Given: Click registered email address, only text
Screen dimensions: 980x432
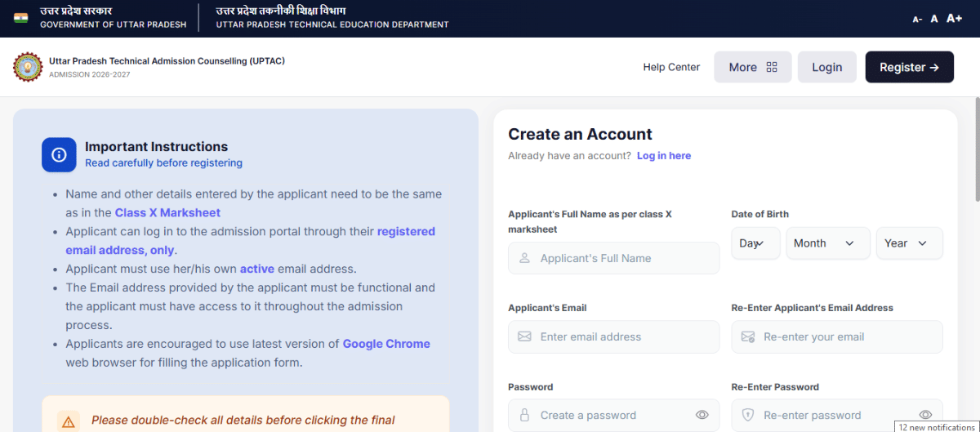Looking at the screenshot, I should [x=251, y=241].
